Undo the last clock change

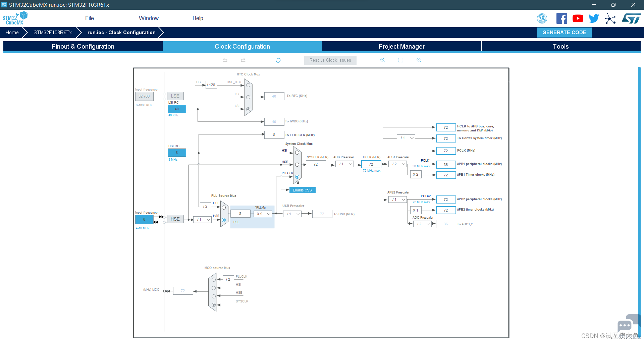pos(225,60)
